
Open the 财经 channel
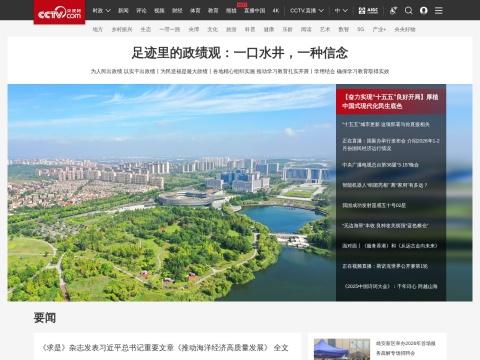[x=177, y=11]
